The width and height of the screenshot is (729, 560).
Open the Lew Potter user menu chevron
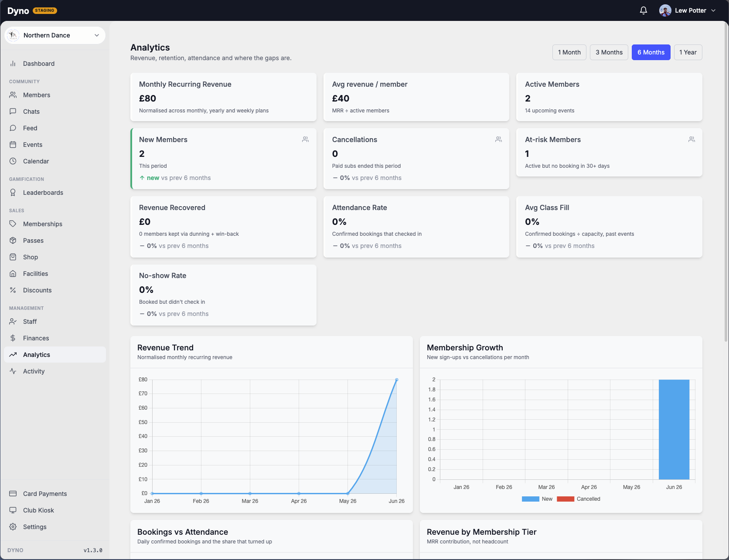pyautogui.click(x=713, y=10)
